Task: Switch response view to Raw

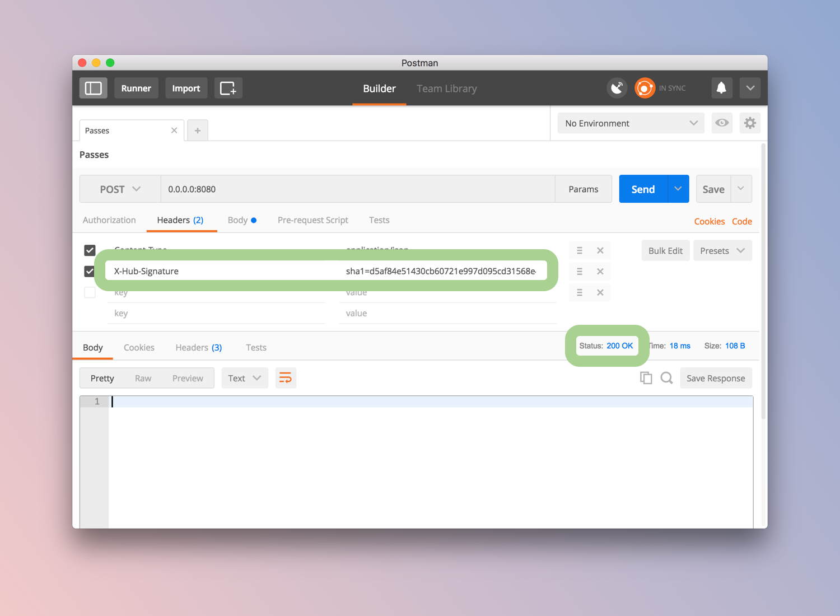Action: click(143, 378)
